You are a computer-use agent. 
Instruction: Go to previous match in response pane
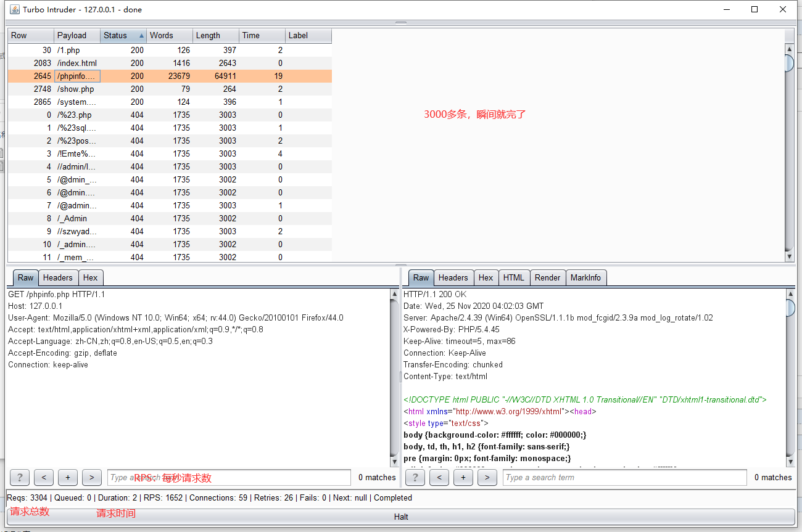[439, 477]
